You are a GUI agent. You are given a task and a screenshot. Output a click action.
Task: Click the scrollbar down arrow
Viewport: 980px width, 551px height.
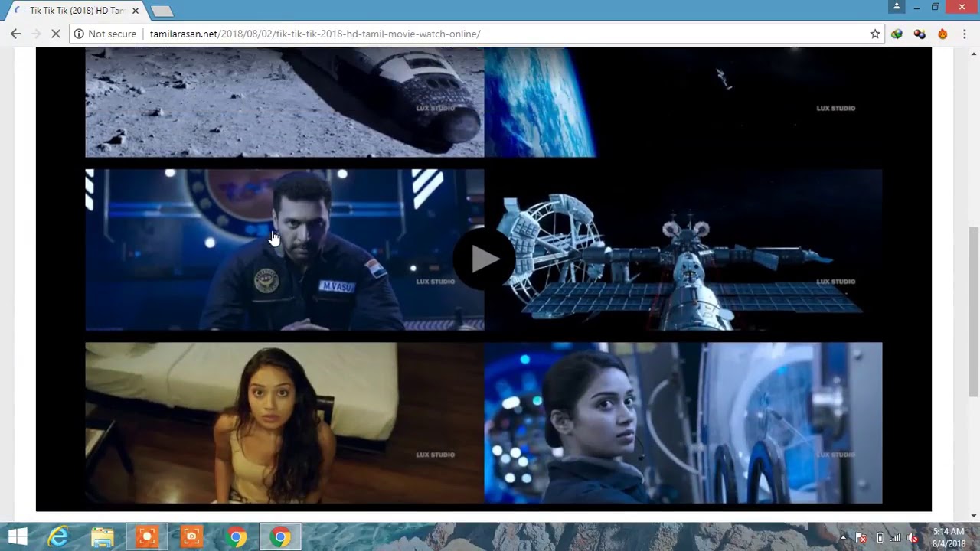pos(974,516)
